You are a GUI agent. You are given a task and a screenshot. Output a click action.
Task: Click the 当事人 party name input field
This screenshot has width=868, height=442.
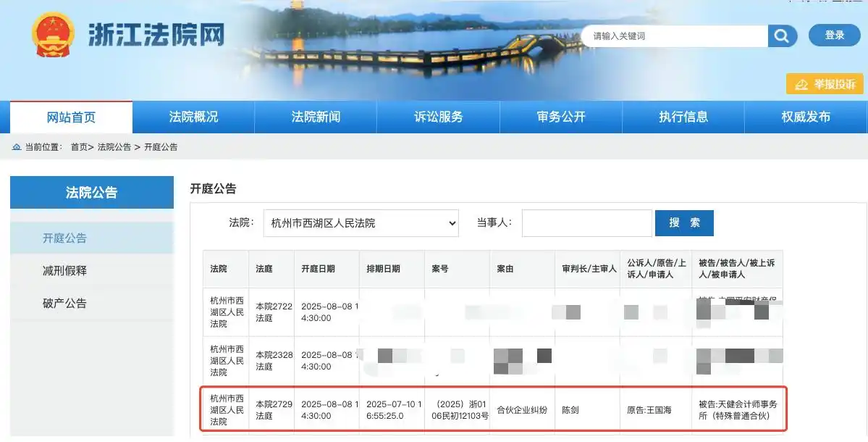pyautogui.click(x=586, y=223)
